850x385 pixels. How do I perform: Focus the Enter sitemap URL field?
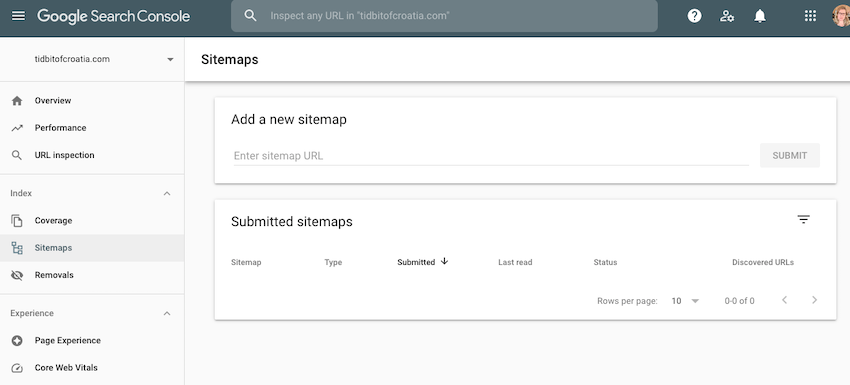[491, 156]
